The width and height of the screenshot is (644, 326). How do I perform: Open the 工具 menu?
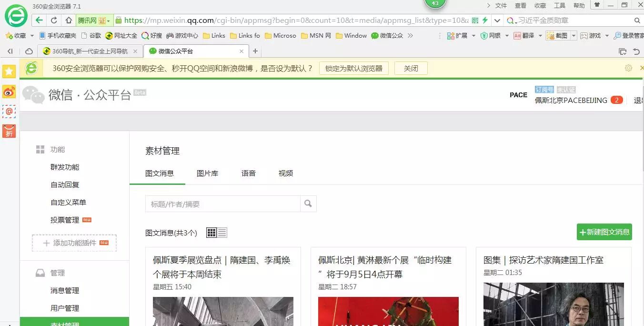point(560,6)
